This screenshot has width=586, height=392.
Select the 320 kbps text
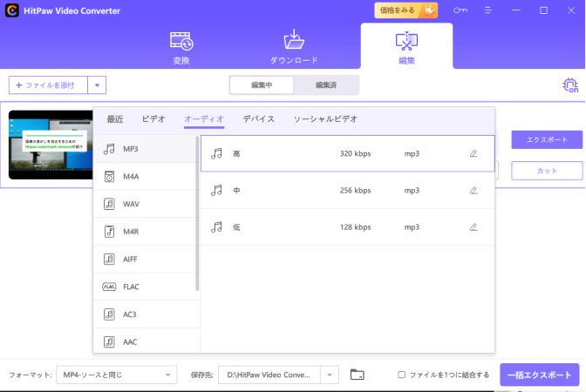click(x=355, y=153)
